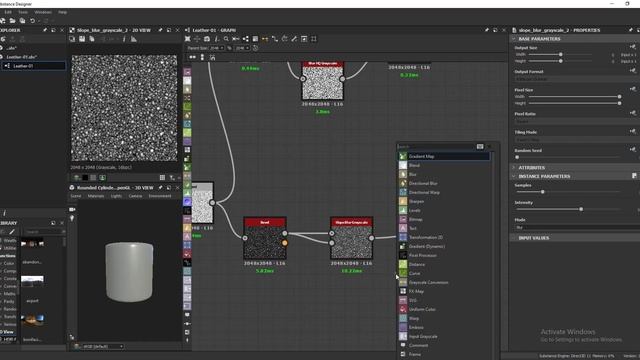
Task: Open the Help menu
Action: [62, 12]
